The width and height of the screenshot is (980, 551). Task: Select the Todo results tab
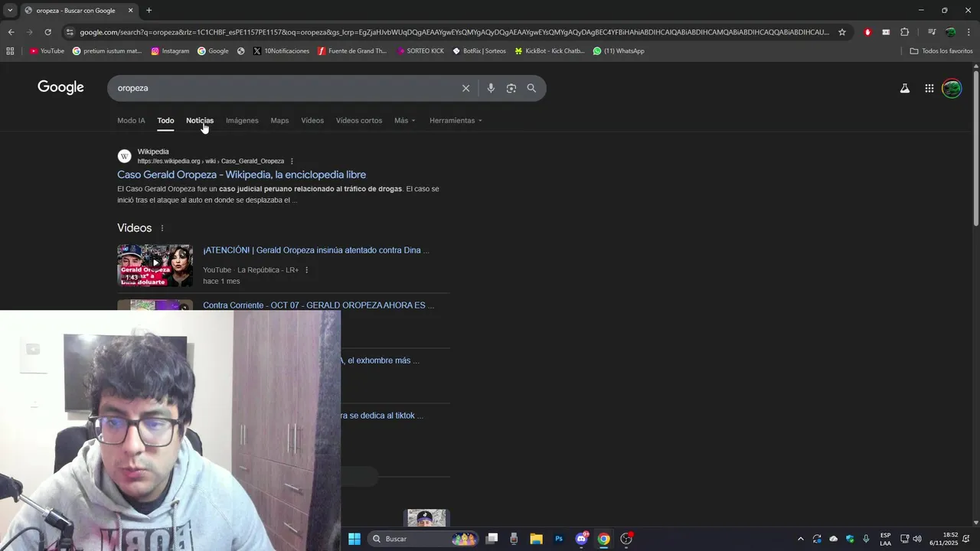coord(165,120)
